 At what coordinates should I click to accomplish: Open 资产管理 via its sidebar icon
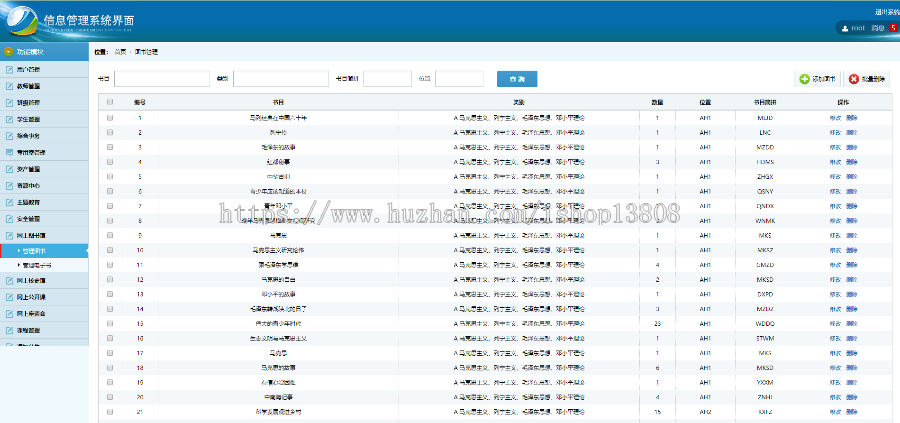tap(9, 169)
